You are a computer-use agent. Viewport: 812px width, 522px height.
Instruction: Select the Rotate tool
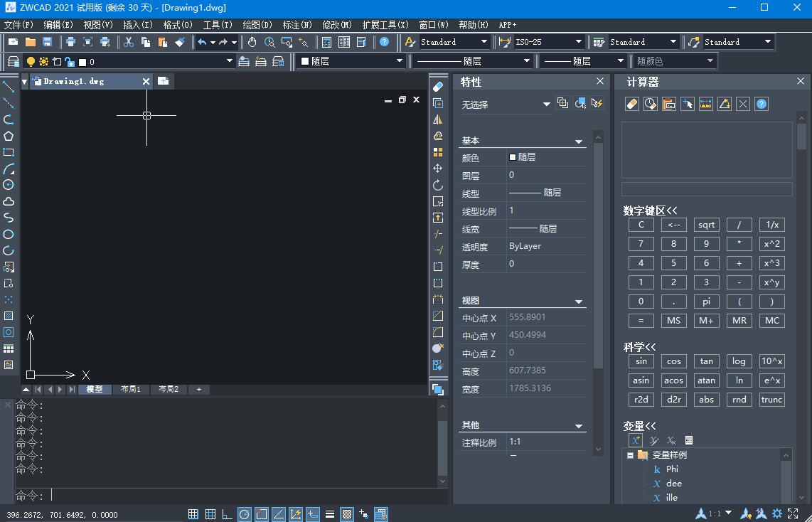(438, 185)
